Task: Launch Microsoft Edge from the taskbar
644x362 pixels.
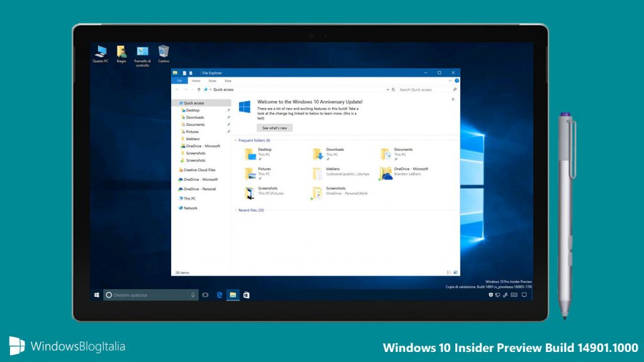Action: [x=218, y=294]
